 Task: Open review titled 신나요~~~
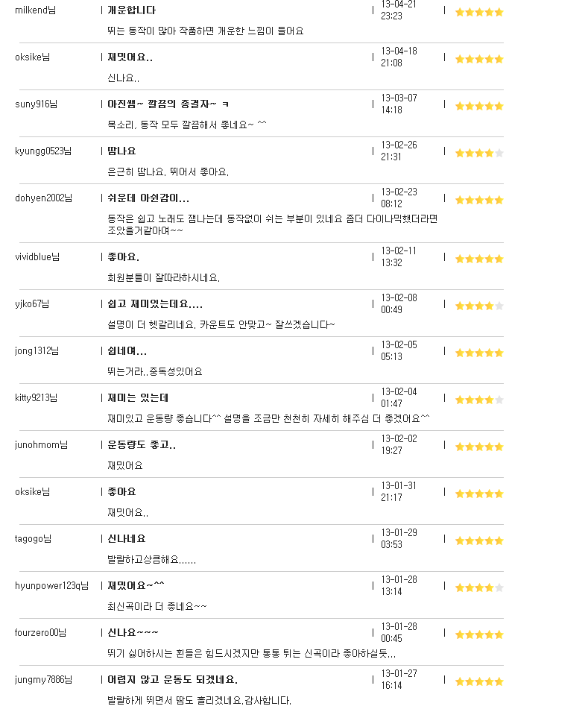click(133, 632)
